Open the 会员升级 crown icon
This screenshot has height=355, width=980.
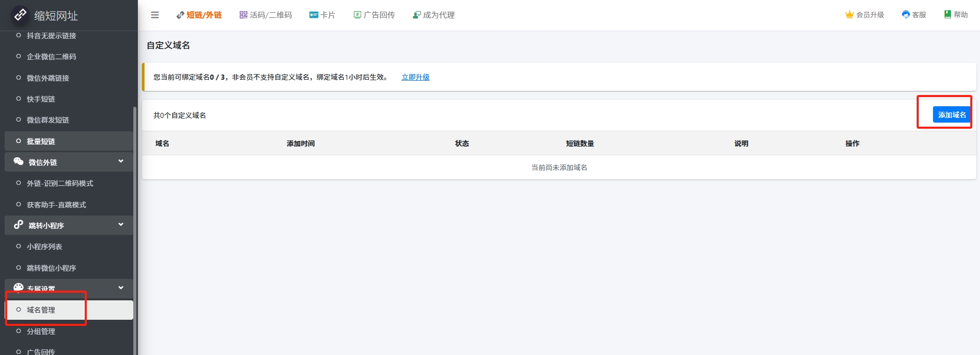point(849,15)
